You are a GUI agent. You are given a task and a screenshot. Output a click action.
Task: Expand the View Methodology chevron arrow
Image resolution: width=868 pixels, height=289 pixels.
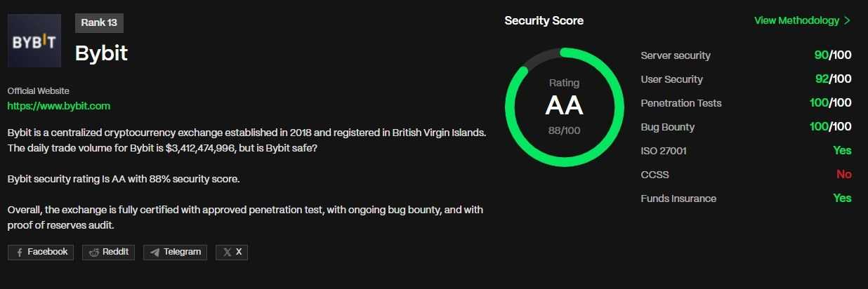847,20
